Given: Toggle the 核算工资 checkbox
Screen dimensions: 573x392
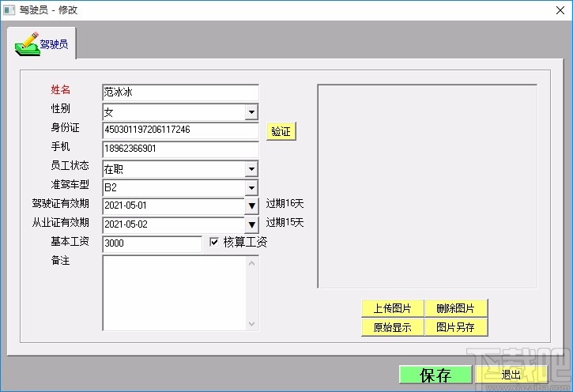Looking at the screenshot, I should (214, 242).
